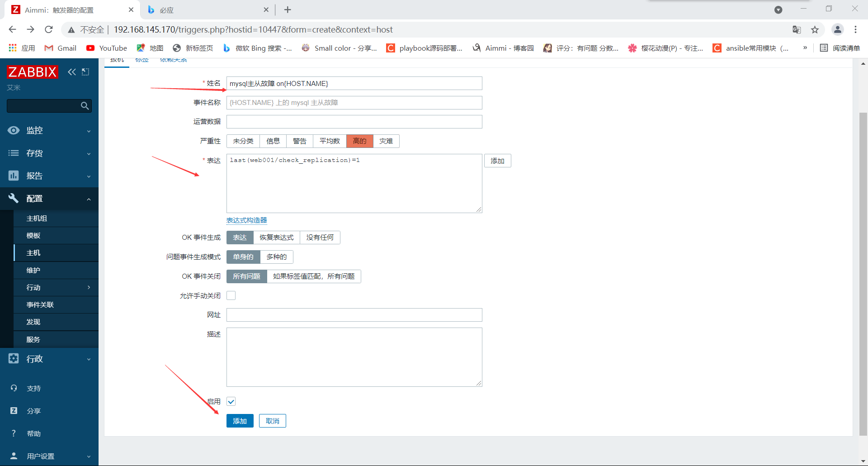Select 多种的 problem event generation mode

[276, 257]
